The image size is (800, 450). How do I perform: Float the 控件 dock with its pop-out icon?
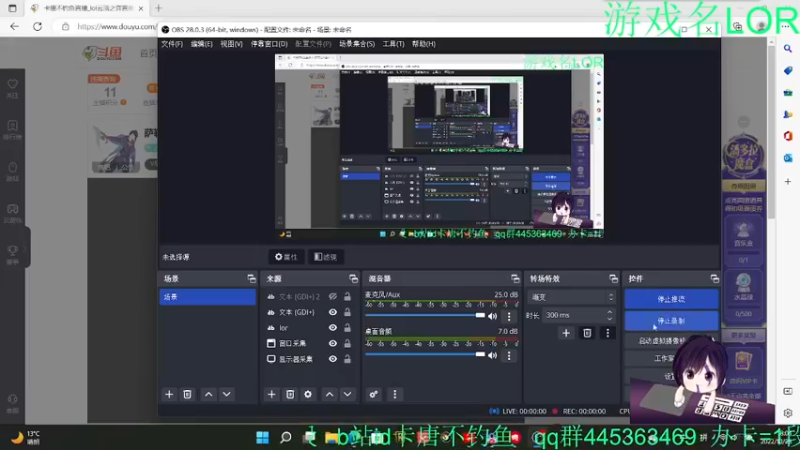714,279
